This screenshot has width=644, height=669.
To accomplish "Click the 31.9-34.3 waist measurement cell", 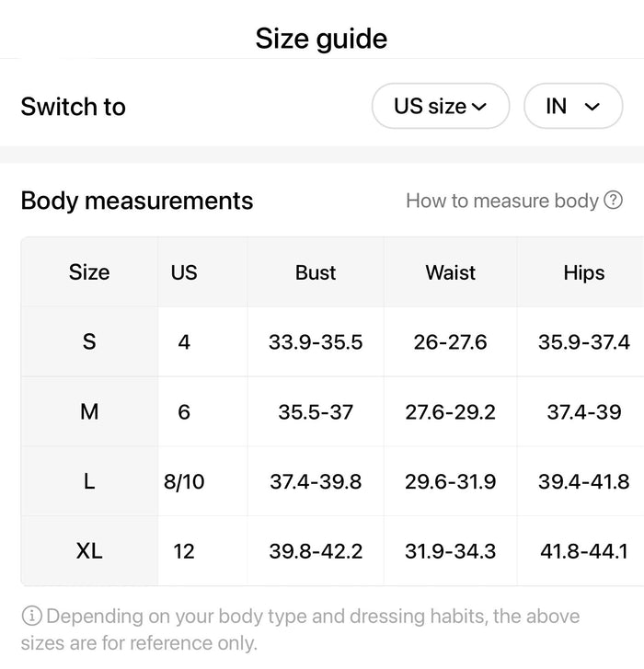I will [451, 551].
